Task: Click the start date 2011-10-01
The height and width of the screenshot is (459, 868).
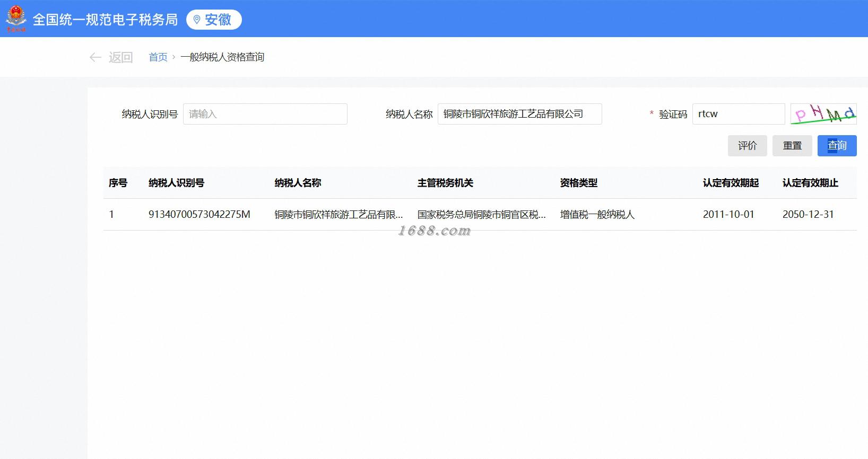Action: click(x=728, y=215)
